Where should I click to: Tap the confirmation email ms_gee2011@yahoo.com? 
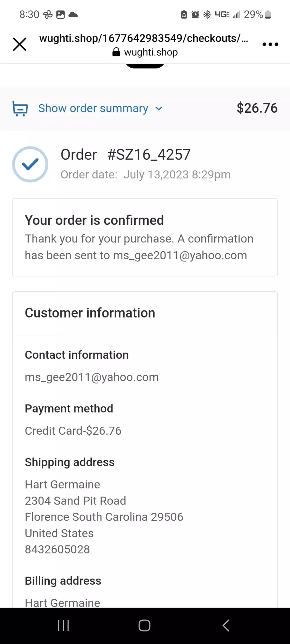180,255
